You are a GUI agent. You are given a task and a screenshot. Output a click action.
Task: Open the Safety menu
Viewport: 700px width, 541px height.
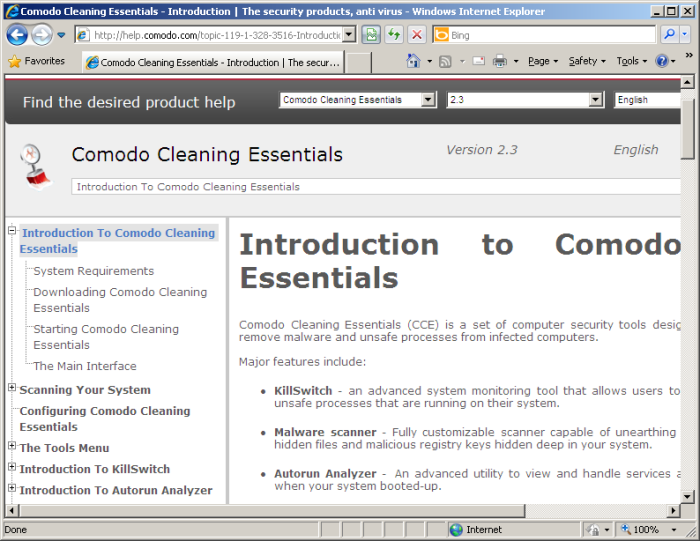[587, 61]
